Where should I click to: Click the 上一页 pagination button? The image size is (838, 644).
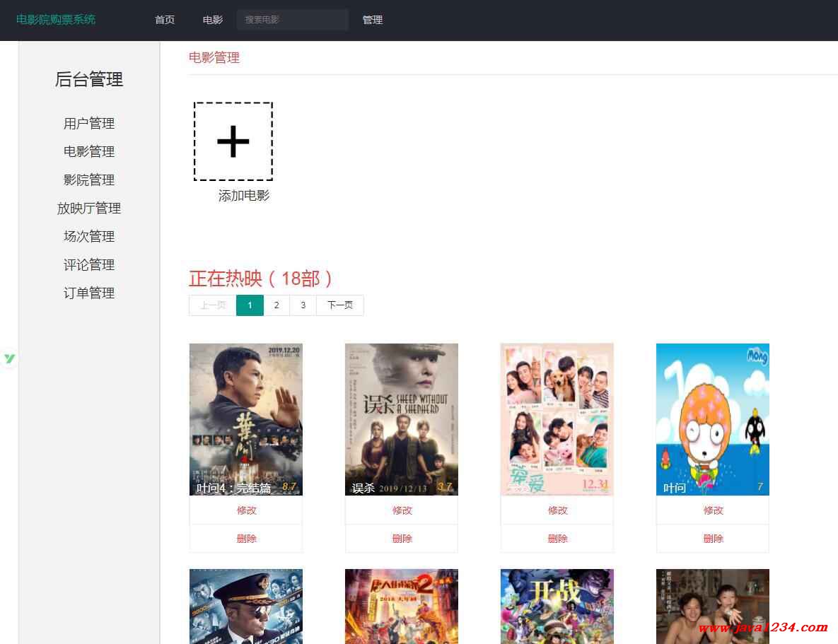[213, 305]
